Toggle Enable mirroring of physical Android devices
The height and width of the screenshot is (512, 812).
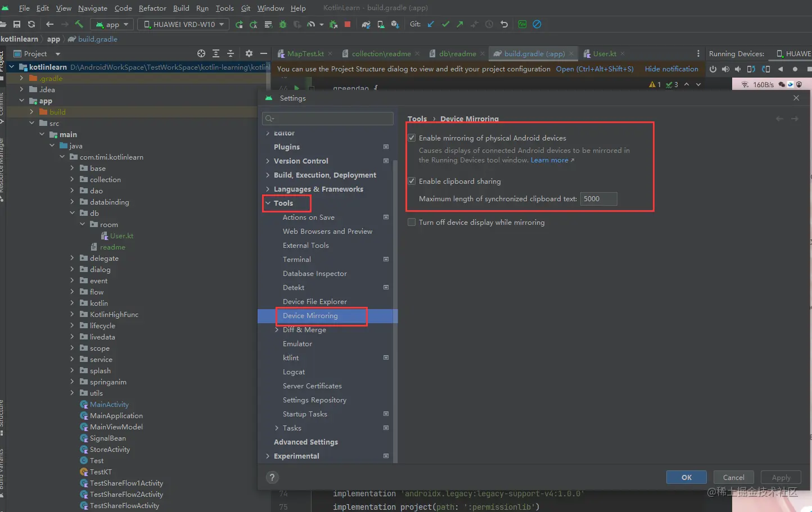tap(412, 138)
